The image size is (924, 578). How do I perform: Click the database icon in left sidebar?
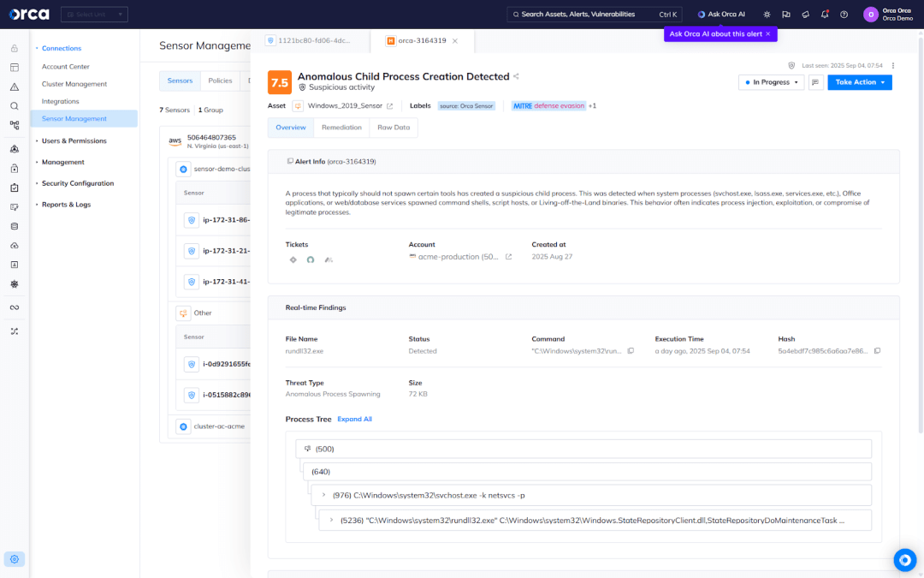(15, 226)
